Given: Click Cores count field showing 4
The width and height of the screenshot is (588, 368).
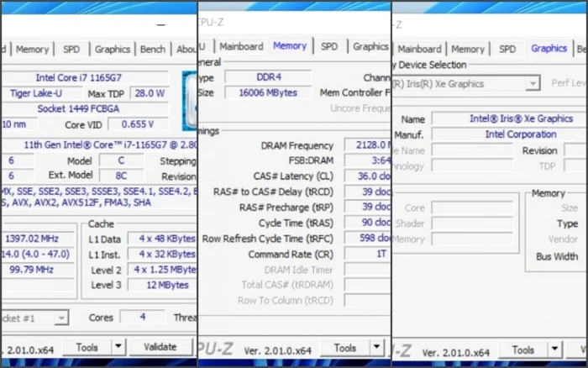Looking at the screenshot, I should pos(143,317).
